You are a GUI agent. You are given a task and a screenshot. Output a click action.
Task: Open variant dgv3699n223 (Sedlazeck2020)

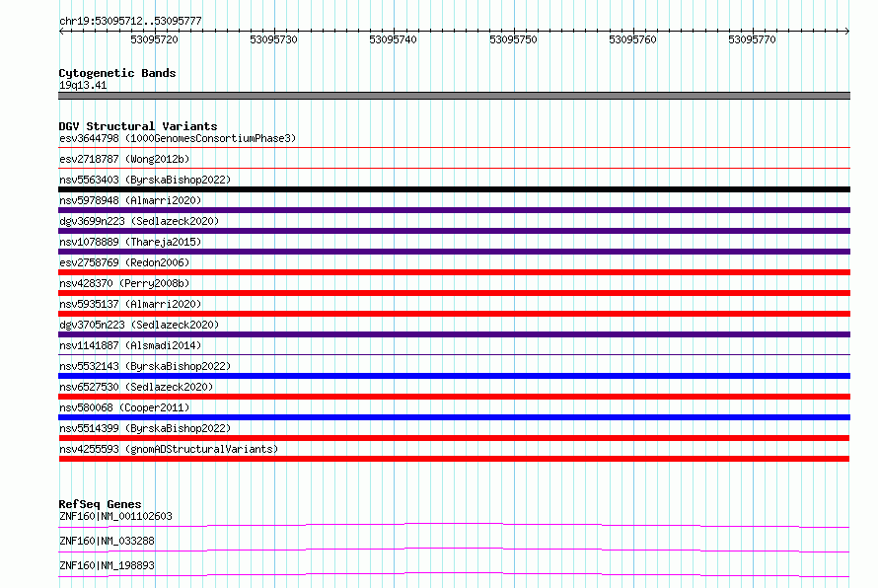point(139,221)
